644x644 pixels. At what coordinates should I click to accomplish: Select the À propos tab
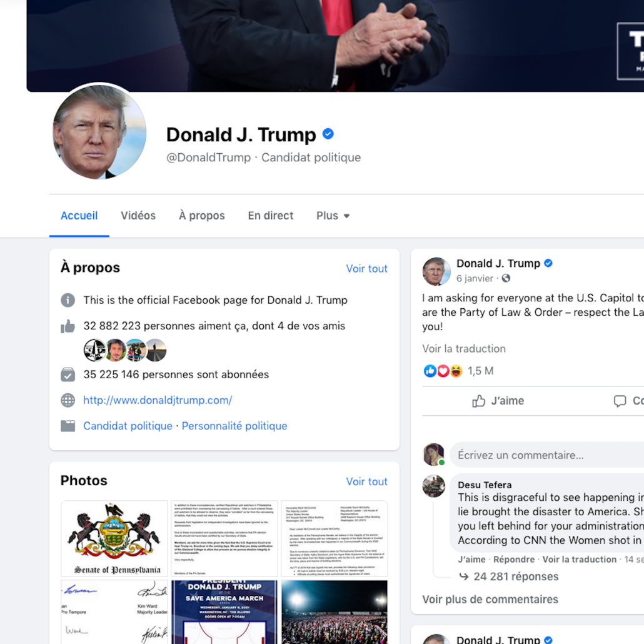(202, 216)
